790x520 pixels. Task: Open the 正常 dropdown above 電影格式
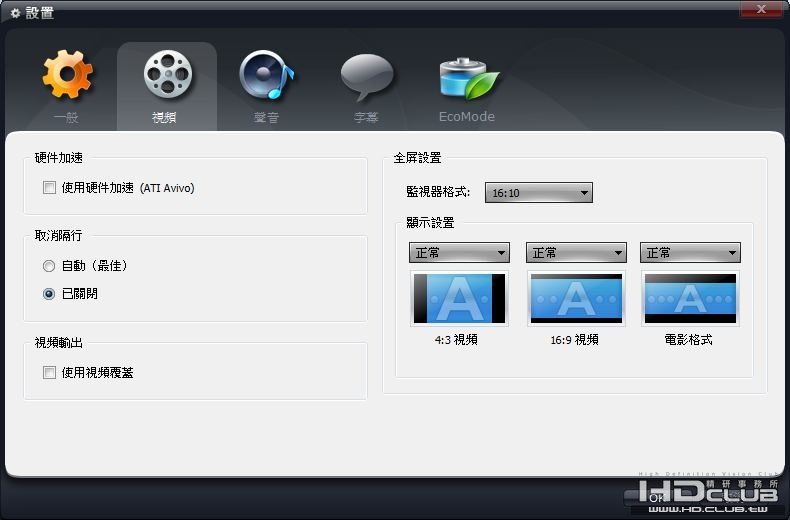click(690, 252)
